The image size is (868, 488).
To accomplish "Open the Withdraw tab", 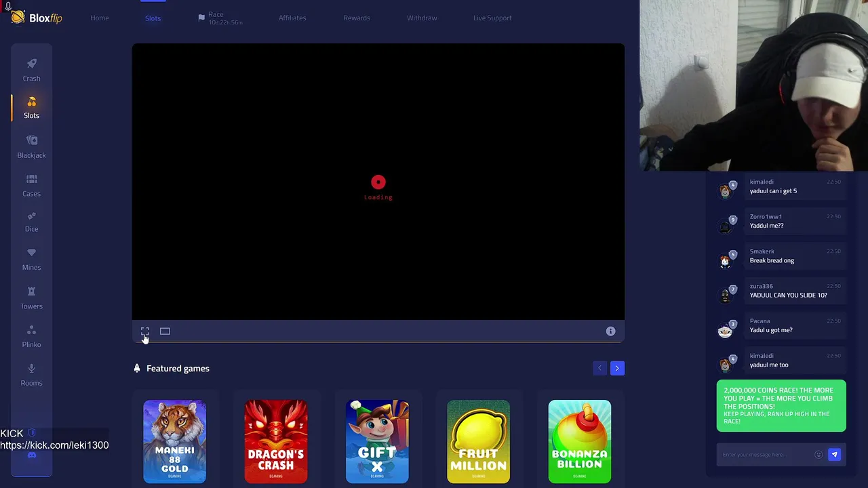I will coord(422,18).
